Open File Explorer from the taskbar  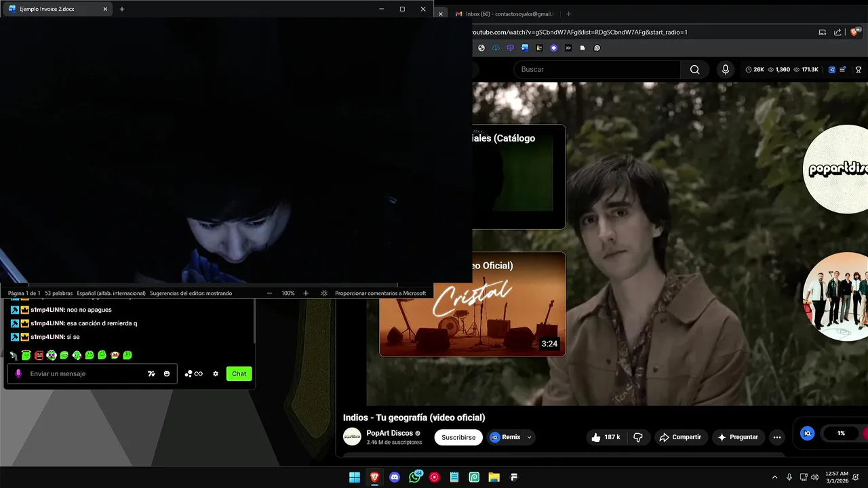[494, 477]
